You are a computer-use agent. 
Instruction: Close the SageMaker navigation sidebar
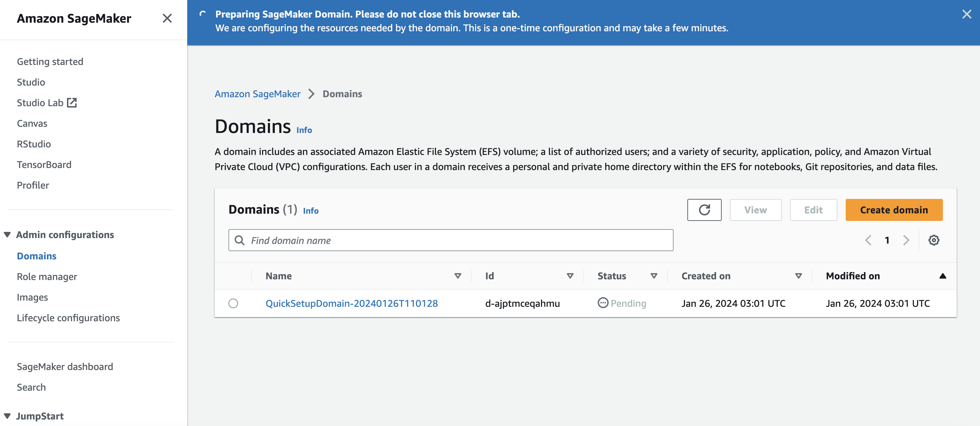167,18
